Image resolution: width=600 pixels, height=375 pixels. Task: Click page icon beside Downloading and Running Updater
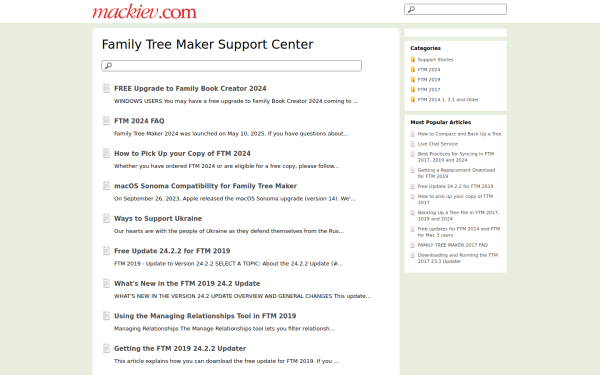pos(412,256)
